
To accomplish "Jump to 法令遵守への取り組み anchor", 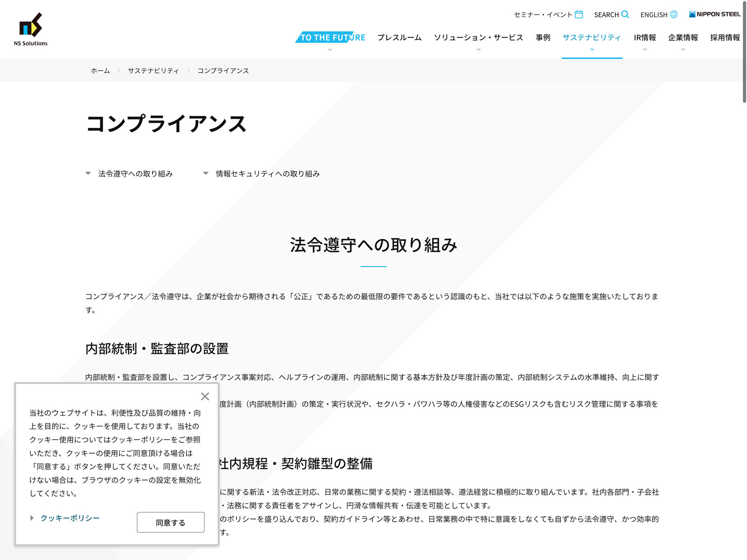I will pos(135,174).
